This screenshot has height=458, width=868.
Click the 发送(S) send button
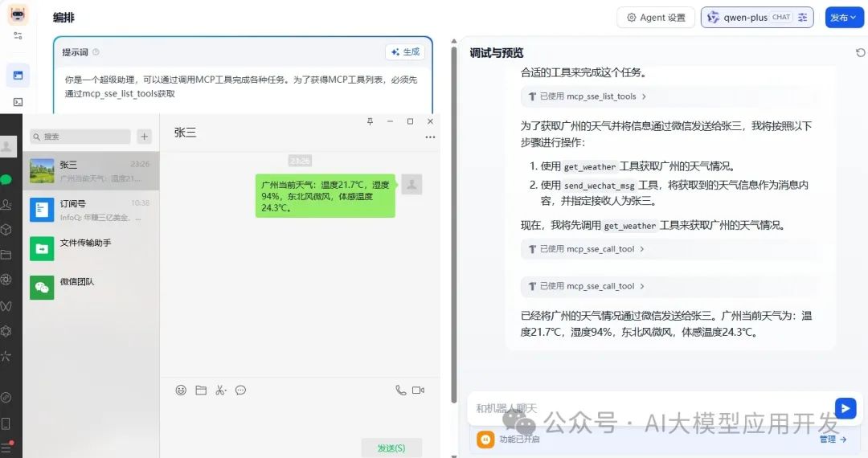[x=391, y=448]
